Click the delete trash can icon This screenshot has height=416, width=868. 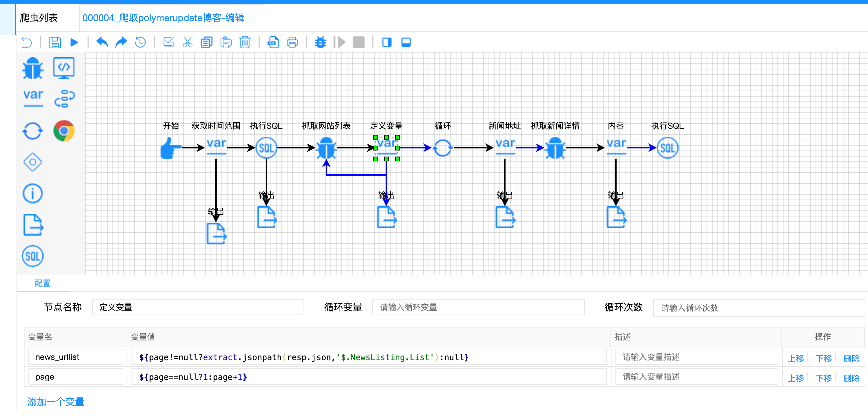(245, 43)
